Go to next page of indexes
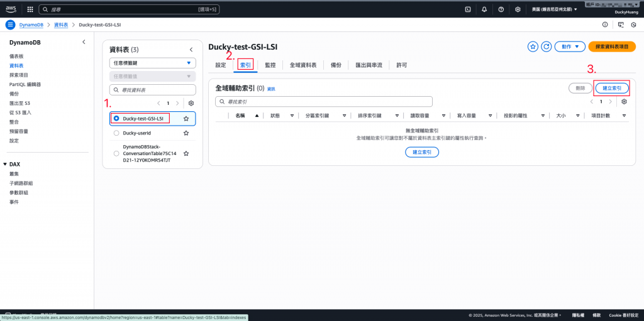The image size is (644, 321). coord(611,101)
